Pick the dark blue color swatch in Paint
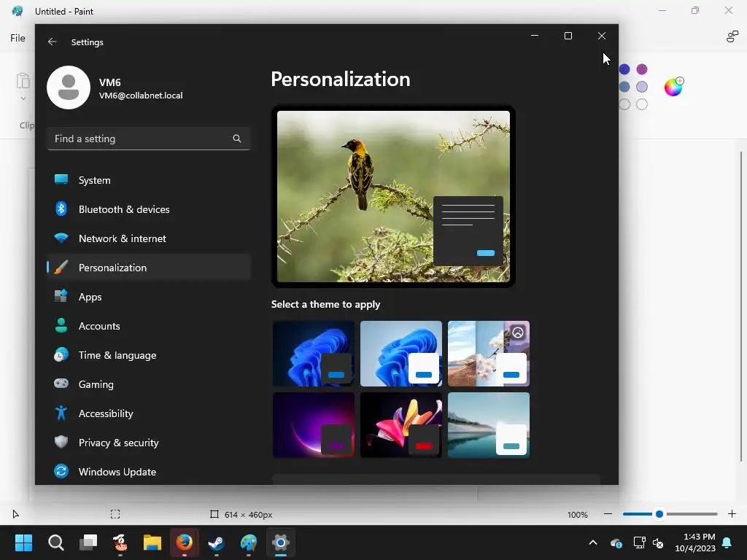747x560 pixels. click(624, 69)
